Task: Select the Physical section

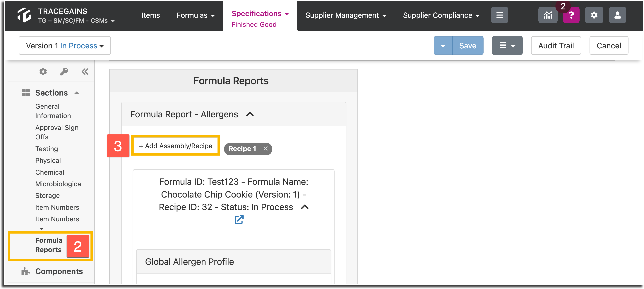Action: click(48, 160)
